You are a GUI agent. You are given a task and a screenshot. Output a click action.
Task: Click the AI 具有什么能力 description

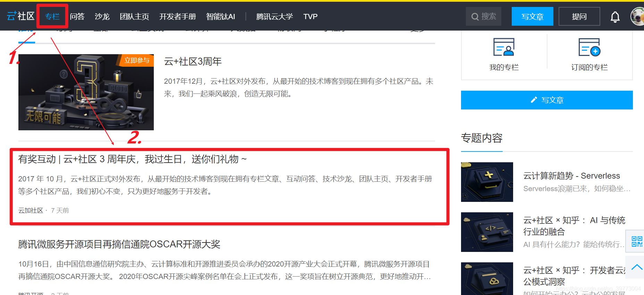[574, 245]
